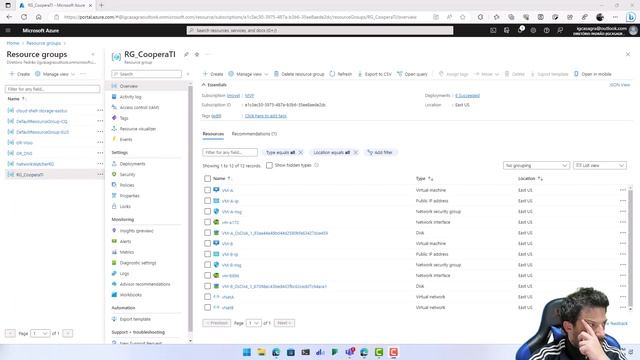Open the No grouping dropdown
Viewport: 640px width, 360px height.
point(536,165)
